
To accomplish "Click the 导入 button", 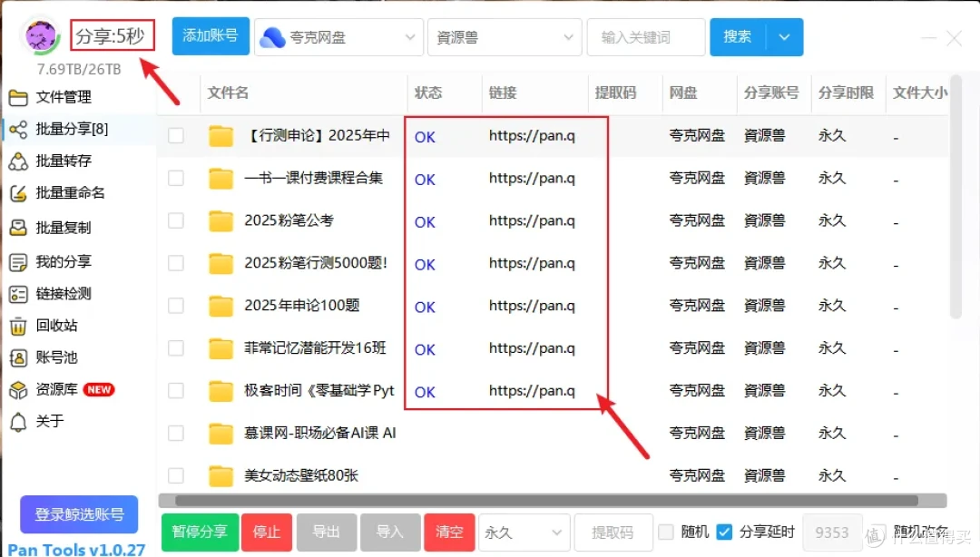I will (x=390, y=533).
